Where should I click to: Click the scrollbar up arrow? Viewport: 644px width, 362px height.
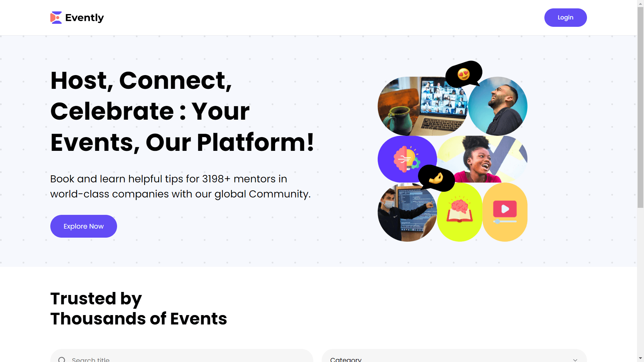(641, 3)
